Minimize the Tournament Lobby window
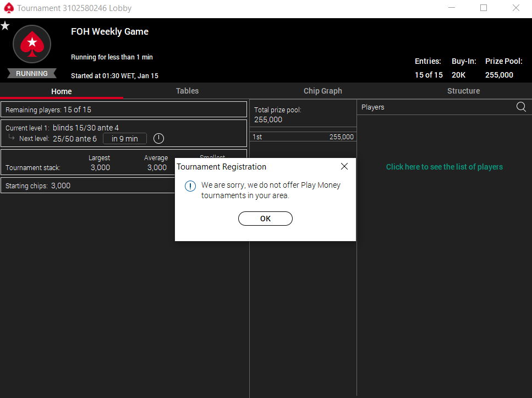 (452, 8)
